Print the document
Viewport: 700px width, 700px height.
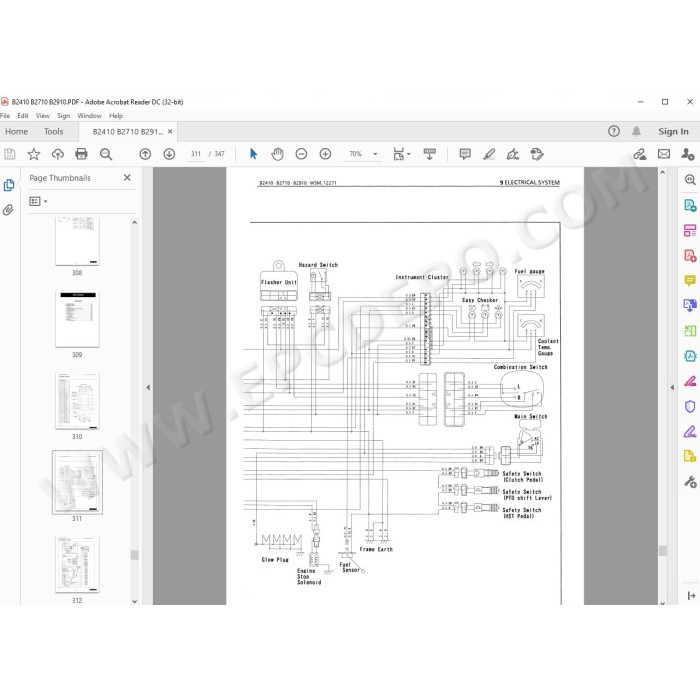[81, 154]
